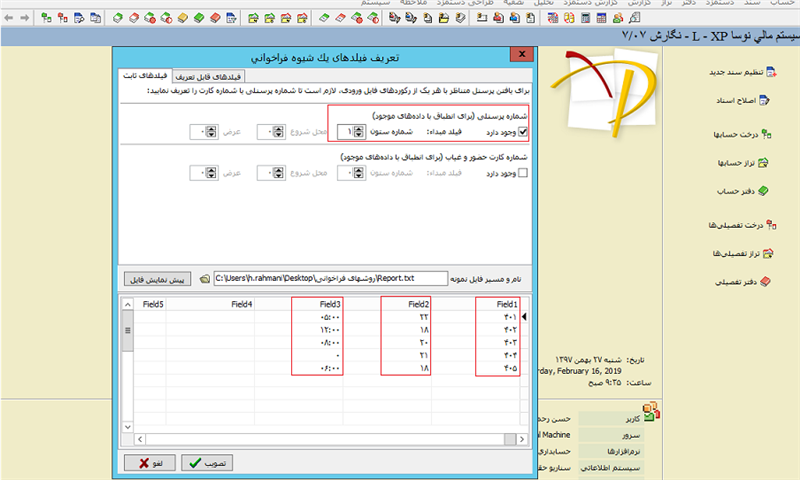Open دفتر حساب green book icon

tap(765, 190)
